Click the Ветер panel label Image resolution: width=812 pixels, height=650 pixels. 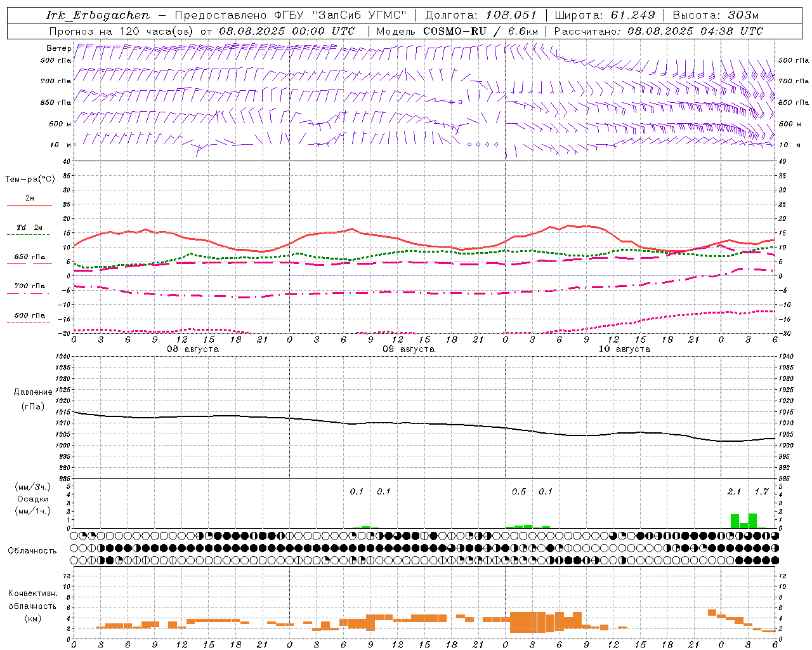click(x=58, y=48)
